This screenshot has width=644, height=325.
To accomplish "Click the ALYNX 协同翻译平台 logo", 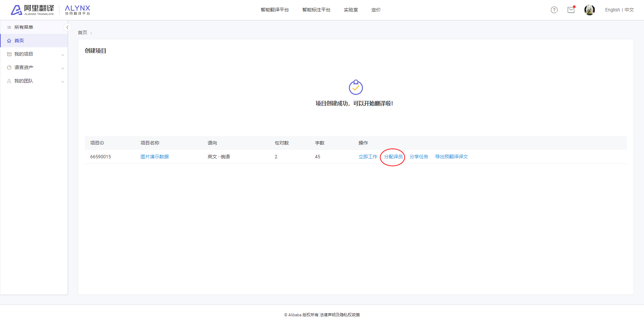I will 77,10.
